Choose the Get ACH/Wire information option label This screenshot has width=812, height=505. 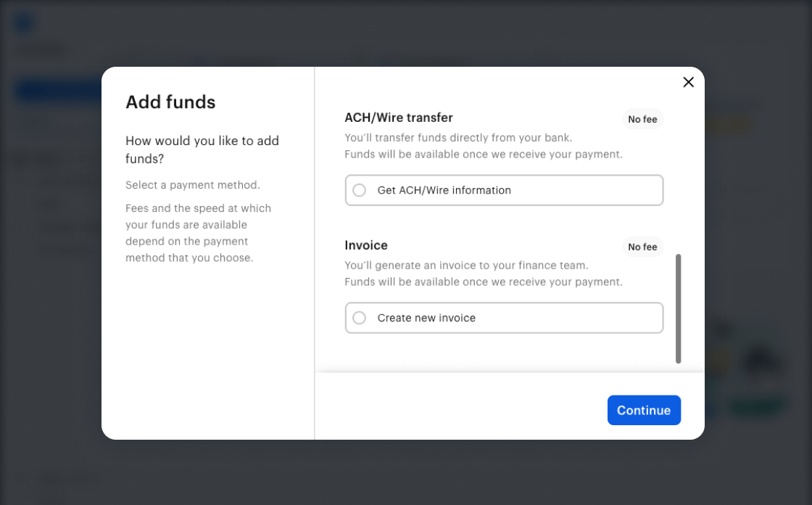tap(444, 190)
